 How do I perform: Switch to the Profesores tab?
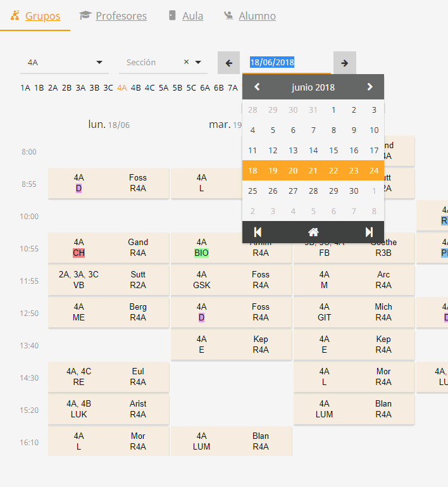(x=113, y=16)
